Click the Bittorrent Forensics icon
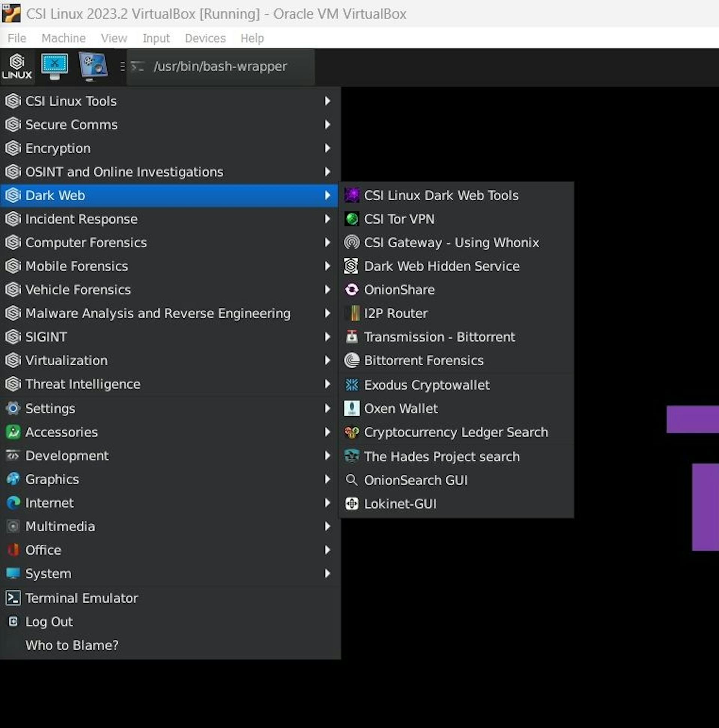The height and width of the screenshot is (728, 719). coord(351,360)
